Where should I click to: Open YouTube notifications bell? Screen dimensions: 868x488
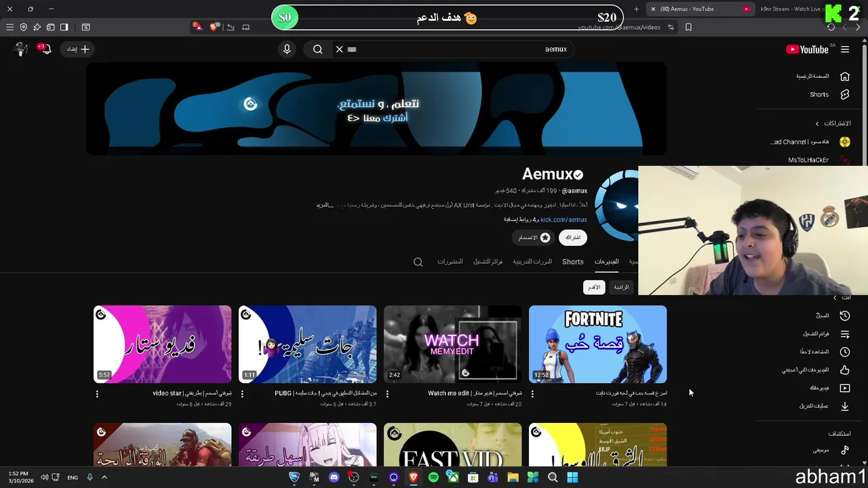tap(45, 49)
